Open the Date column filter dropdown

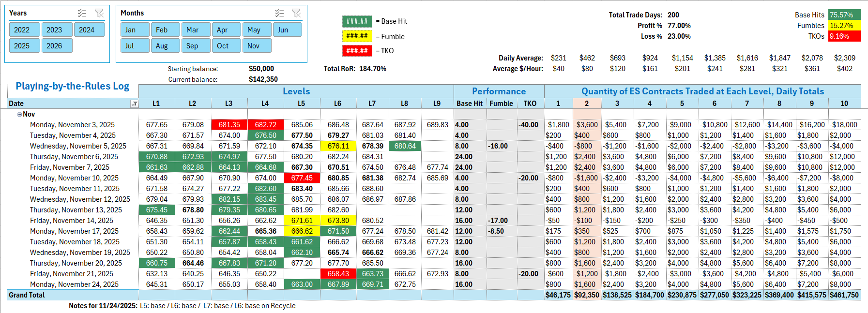click(x=135, y=104)
